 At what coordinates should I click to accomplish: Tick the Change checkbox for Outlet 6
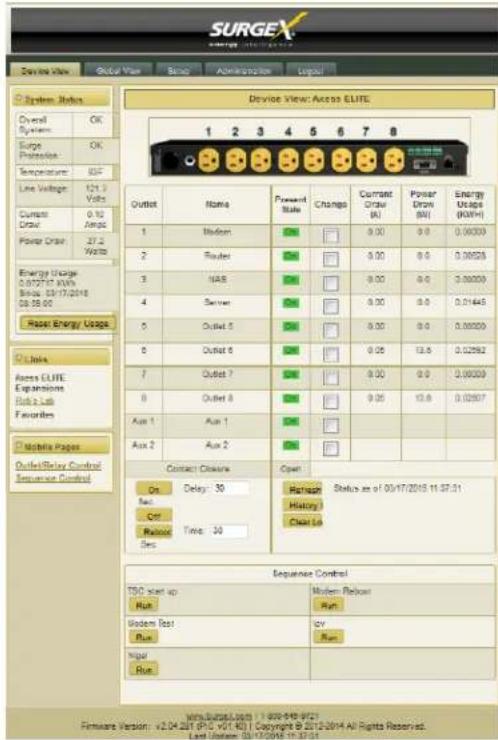pyautogui.click(x=331, y=354)
